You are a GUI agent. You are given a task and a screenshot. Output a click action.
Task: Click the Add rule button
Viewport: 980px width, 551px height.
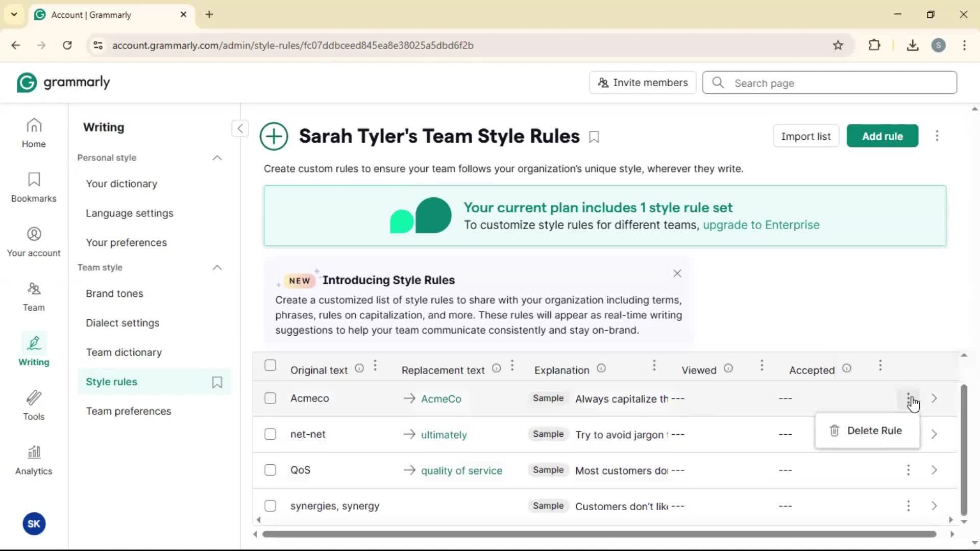(x=882, y=136)
